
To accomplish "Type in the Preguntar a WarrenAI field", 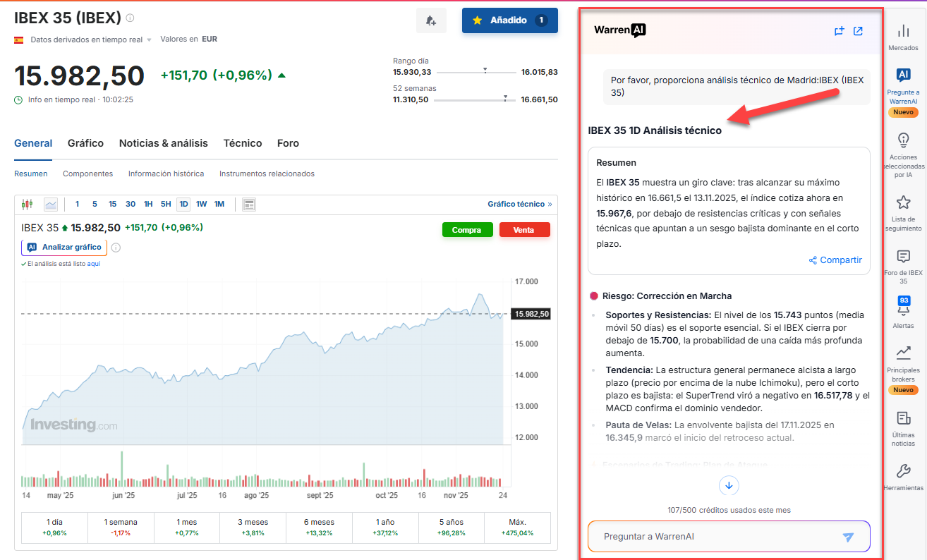I will click(x=713, y=537).
